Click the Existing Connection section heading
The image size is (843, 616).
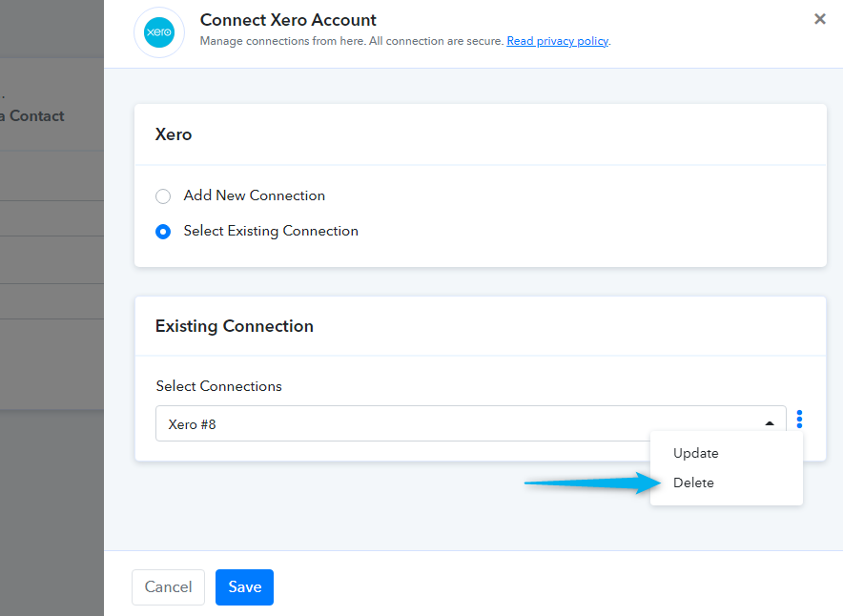235,326
